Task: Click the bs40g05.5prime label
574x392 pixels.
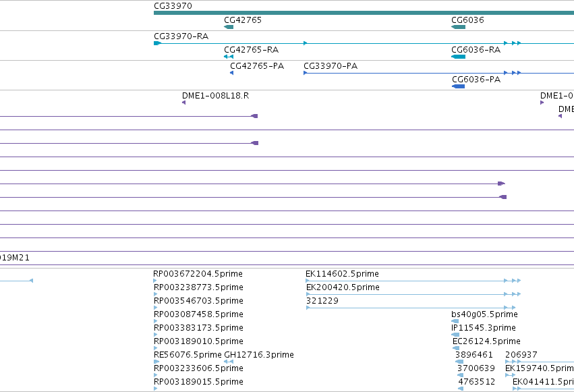Action: click(x=485, y=314)
